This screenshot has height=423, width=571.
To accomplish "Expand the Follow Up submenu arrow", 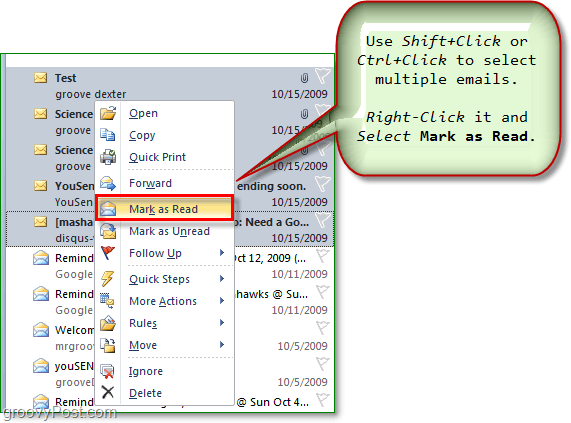I will (x=222, y=253).
